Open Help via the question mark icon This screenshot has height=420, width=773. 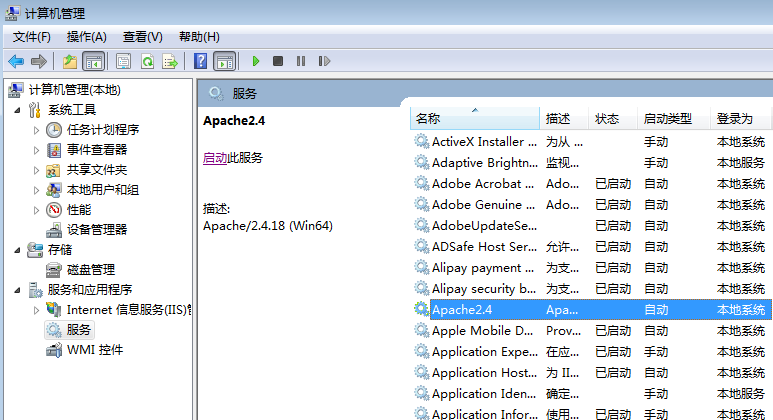[x=201, y=61]
